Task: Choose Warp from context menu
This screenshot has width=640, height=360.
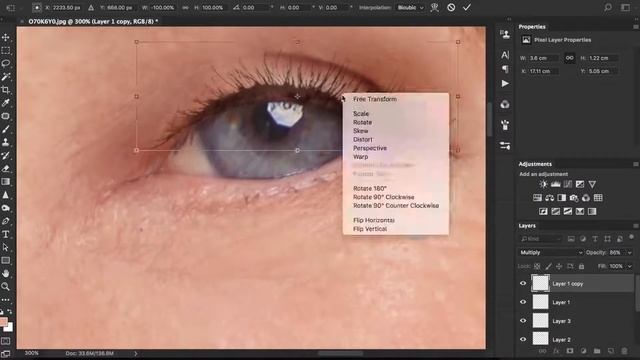Action: [360, 157]
